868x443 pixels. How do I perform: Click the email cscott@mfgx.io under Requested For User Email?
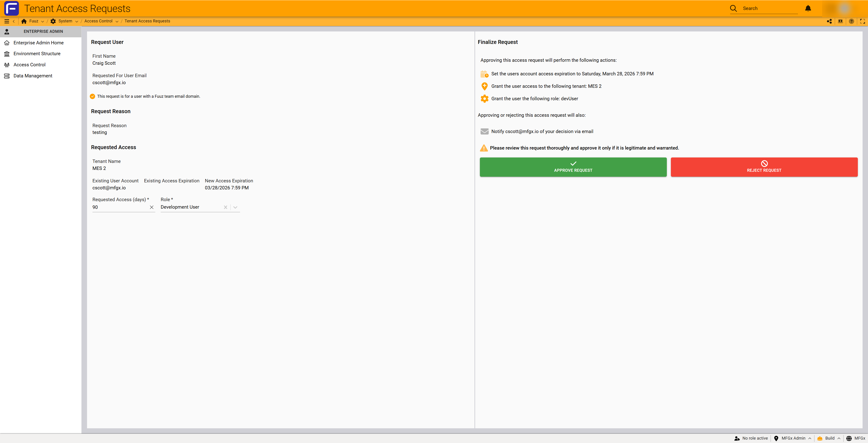click(x=109, y=83)
